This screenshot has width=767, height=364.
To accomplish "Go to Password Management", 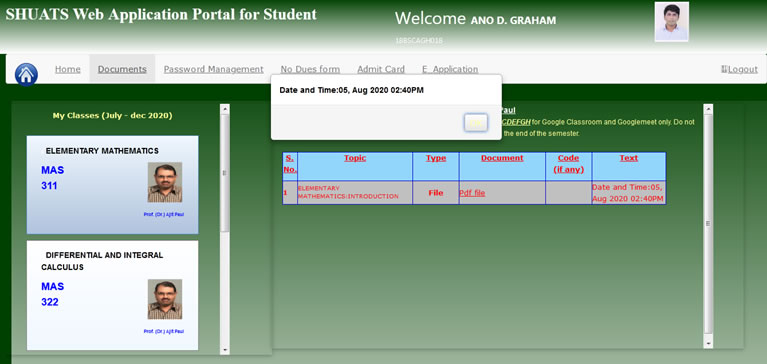I will pos(214,69).
